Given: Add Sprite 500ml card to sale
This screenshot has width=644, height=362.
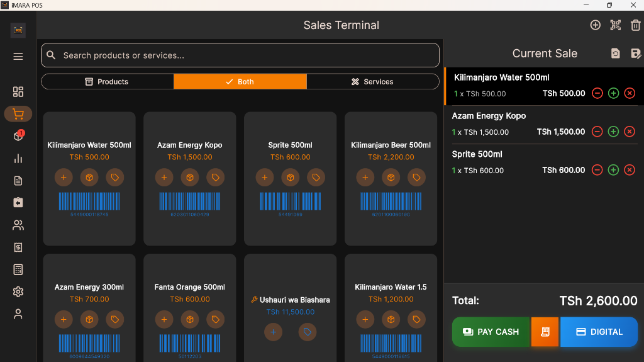Looking at the screenshot, I should tap(265, 178).
